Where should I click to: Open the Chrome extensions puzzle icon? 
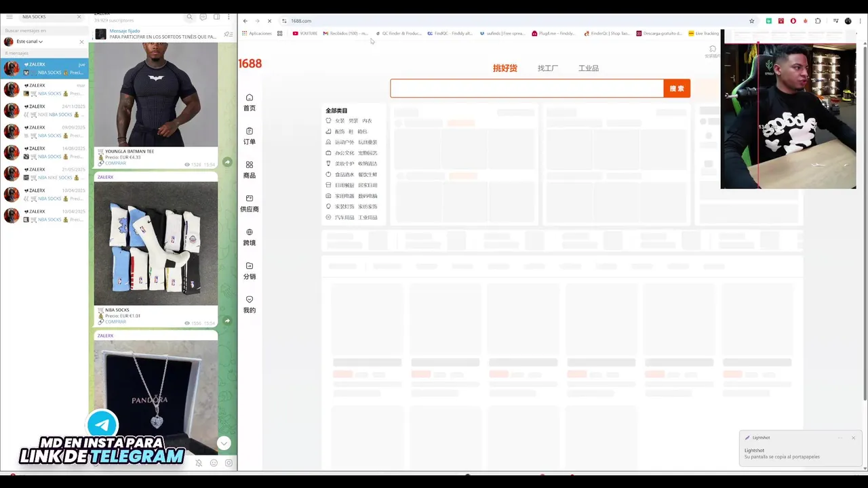click(x=818, y=21)
